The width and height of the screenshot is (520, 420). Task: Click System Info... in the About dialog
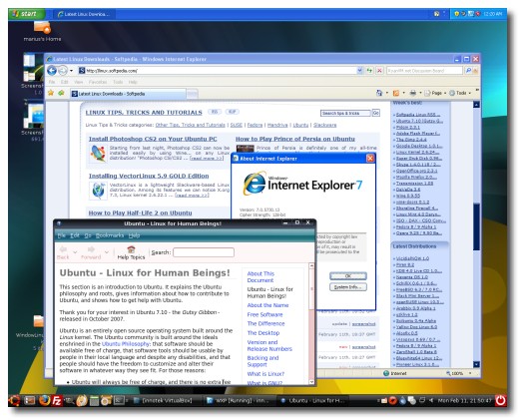pos(348,287)
